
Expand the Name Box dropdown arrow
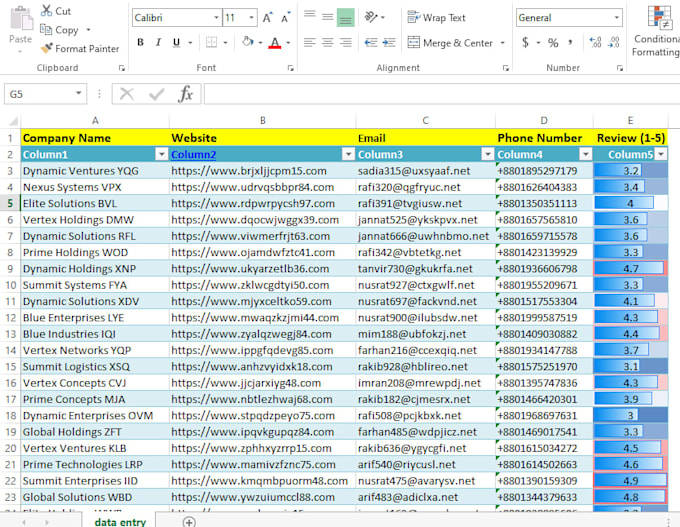(78, 93)
